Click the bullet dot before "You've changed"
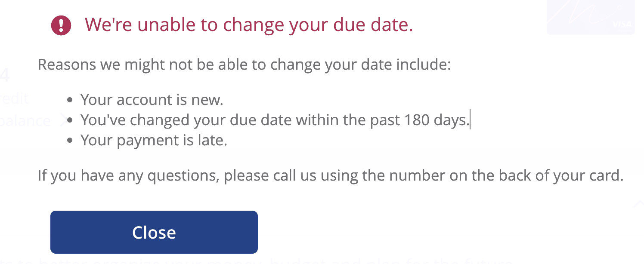The width and height of the screenshot is (644, 264). (x=70, y=121)
